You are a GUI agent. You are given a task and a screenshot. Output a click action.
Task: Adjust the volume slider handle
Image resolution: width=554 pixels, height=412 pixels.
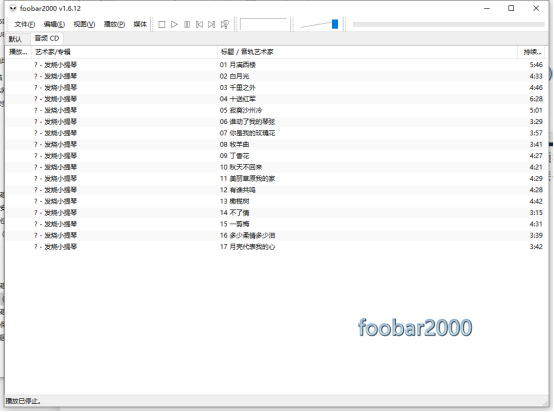click(335, 24)
